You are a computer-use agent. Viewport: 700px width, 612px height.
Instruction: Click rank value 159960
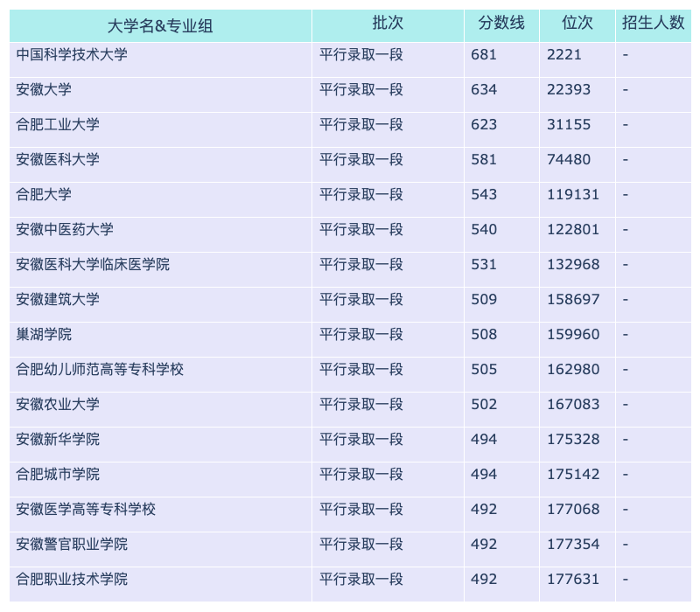573,334
